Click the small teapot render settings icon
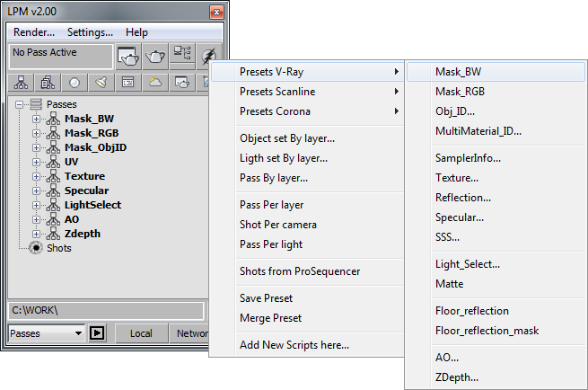Screen dimensions: 588x390 (182, 83)
